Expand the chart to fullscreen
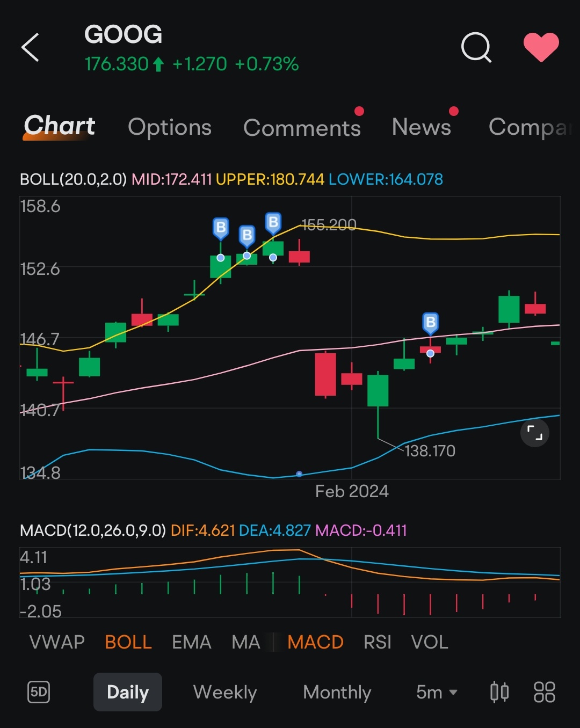The image size is (580, 728). 534,433
